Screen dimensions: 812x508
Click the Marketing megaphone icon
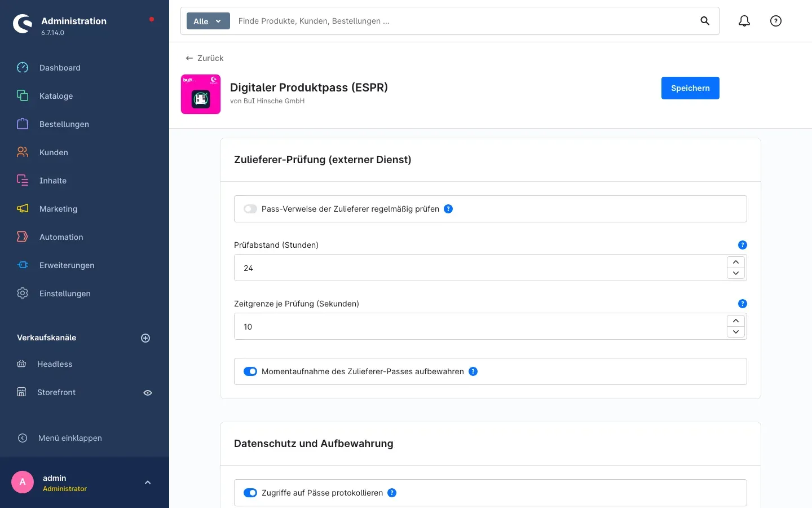tap(23, 209)
